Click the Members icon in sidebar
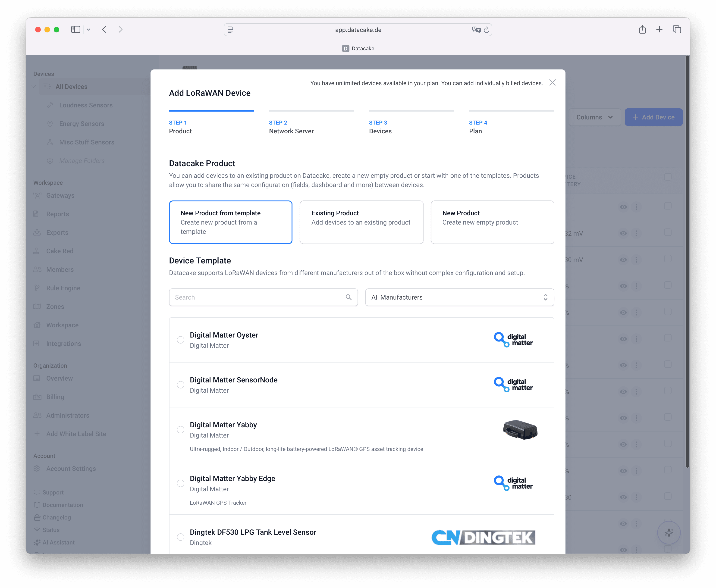 (37, 270)
